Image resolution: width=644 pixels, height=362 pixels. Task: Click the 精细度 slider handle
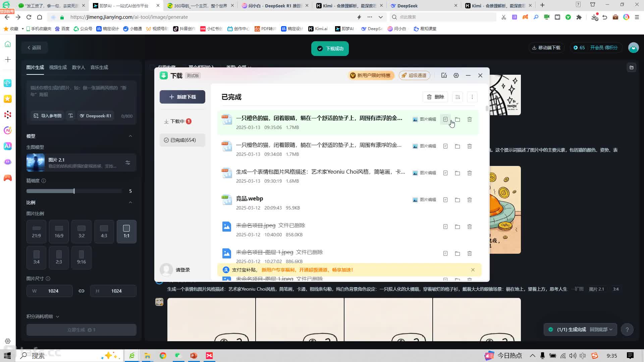click(x=74, y=191)
